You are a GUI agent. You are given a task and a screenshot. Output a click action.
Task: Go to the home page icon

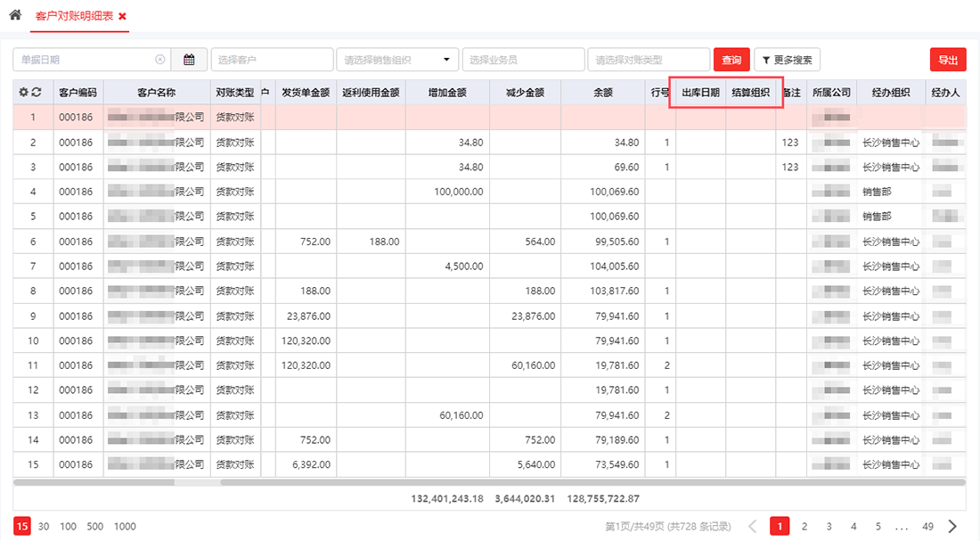click(15, 16)
